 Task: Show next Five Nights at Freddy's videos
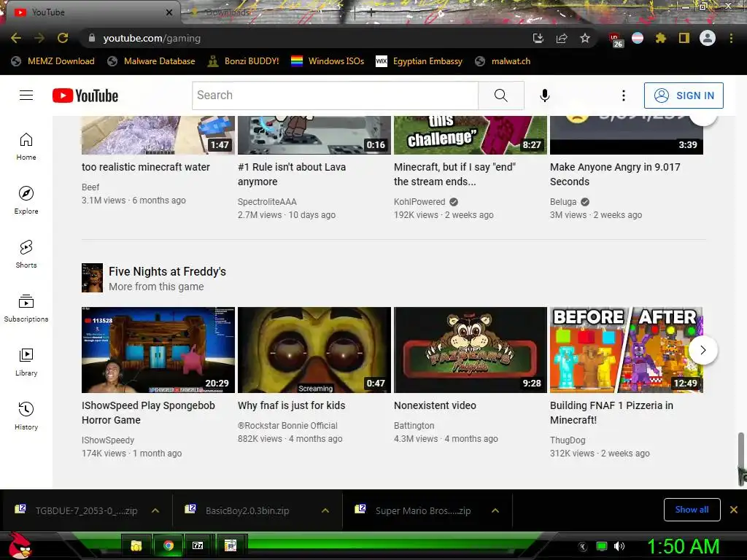coord(703,350)
